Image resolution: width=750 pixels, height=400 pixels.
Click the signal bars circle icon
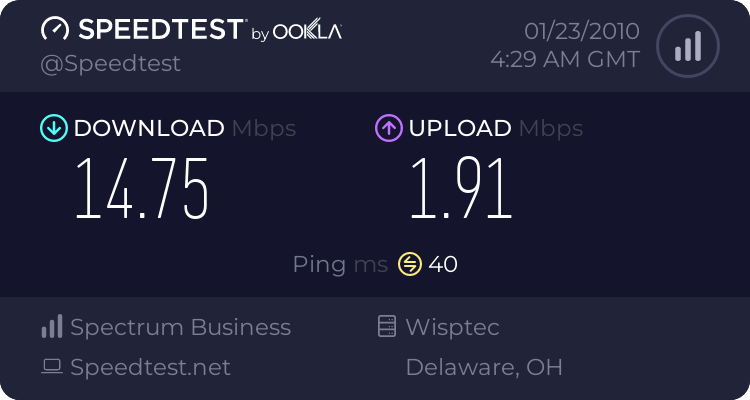pos(687,47)
